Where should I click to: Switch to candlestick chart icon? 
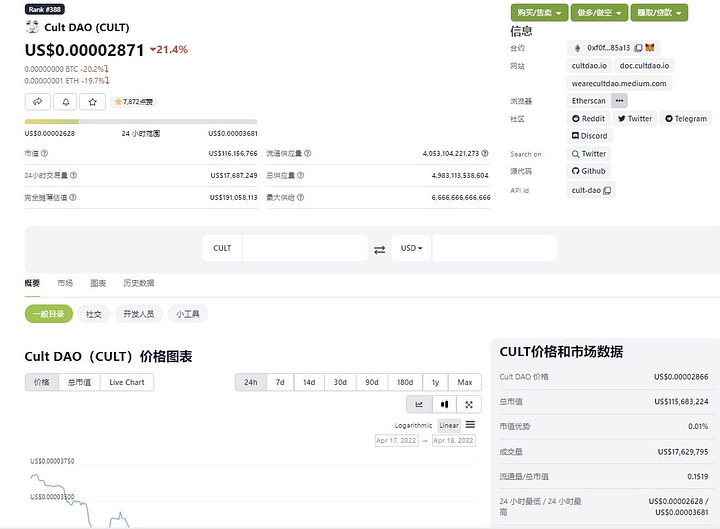tap(444, 404)
